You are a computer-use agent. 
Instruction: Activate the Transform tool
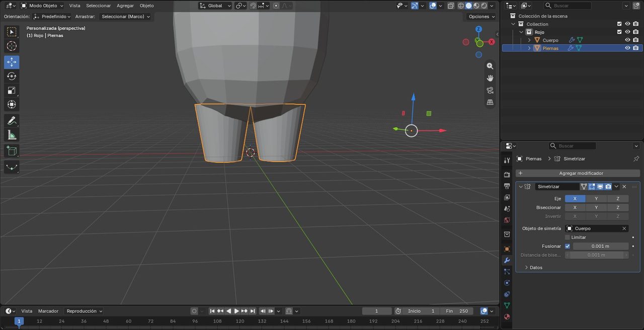[12, 105]
